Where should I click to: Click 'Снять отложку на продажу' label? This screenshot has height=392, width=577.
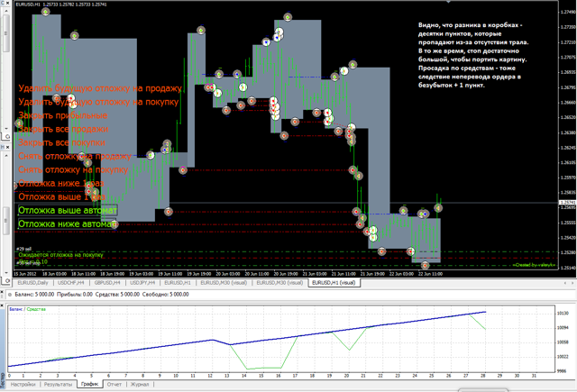(75, 156)
